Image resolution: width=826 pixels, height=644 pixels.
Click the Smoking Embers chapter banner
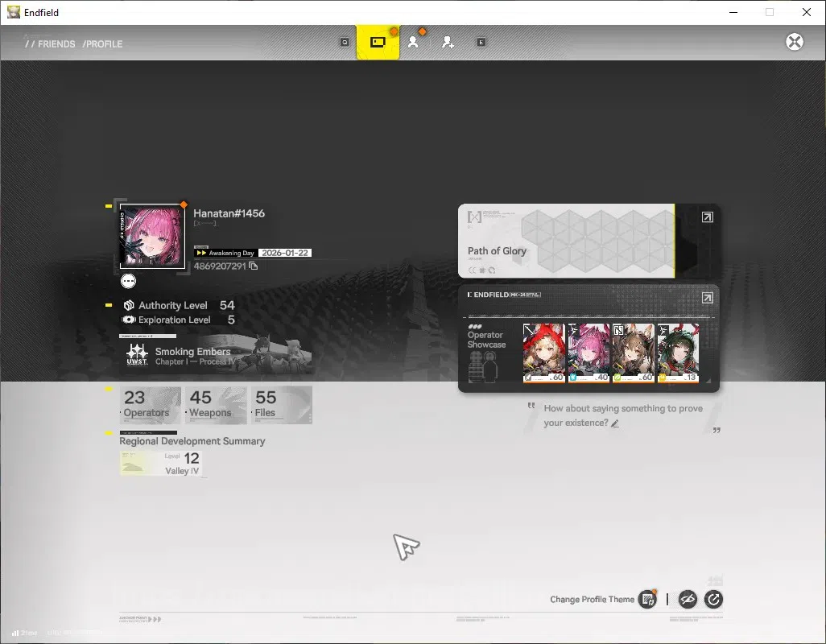pos(216,355)
